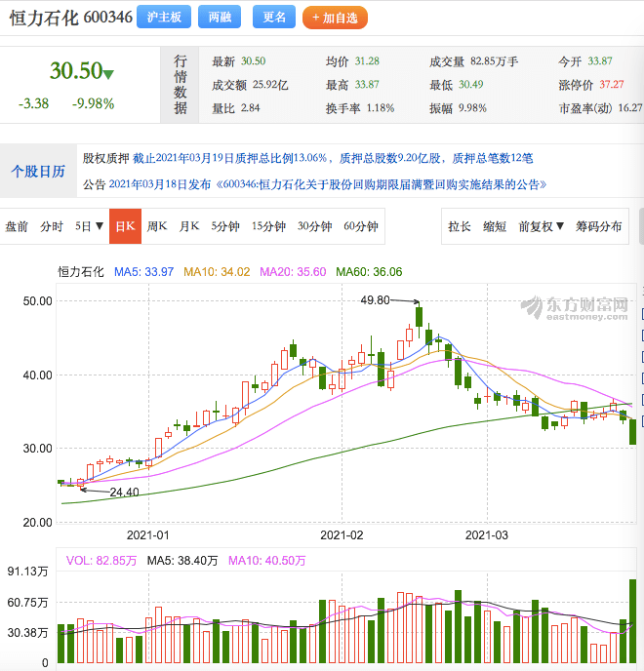The image size is (644, 671).
Task: Expand the 5日 dropdown
Action: tap(89, 226)
